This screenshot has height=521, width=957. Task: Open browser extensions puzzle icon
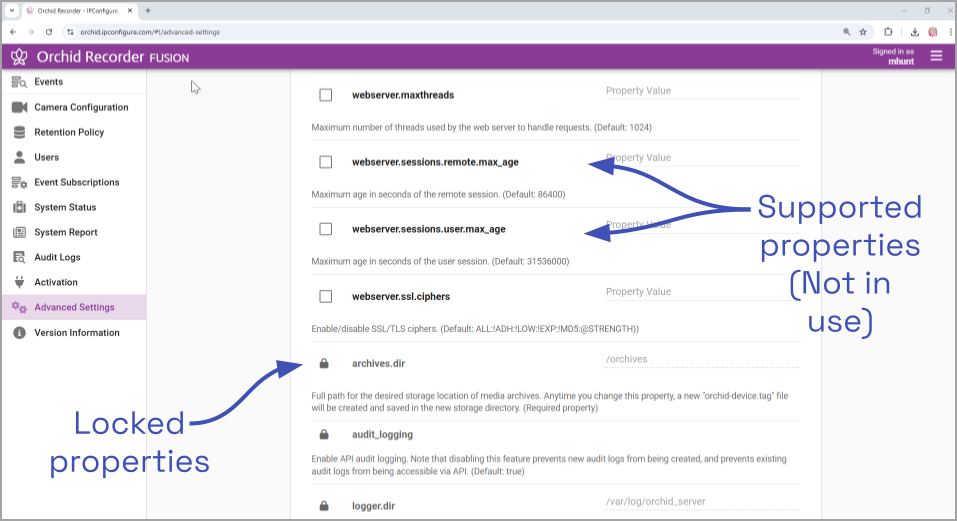click(x=888, y=32)
